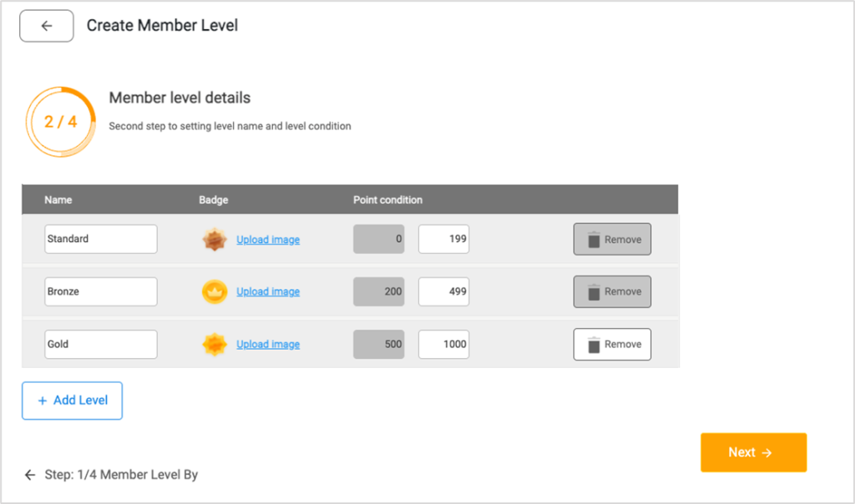The image size is (855, 504).
Task: Click the Gold level sun badge icon
Action: click(x=215, y=345)
